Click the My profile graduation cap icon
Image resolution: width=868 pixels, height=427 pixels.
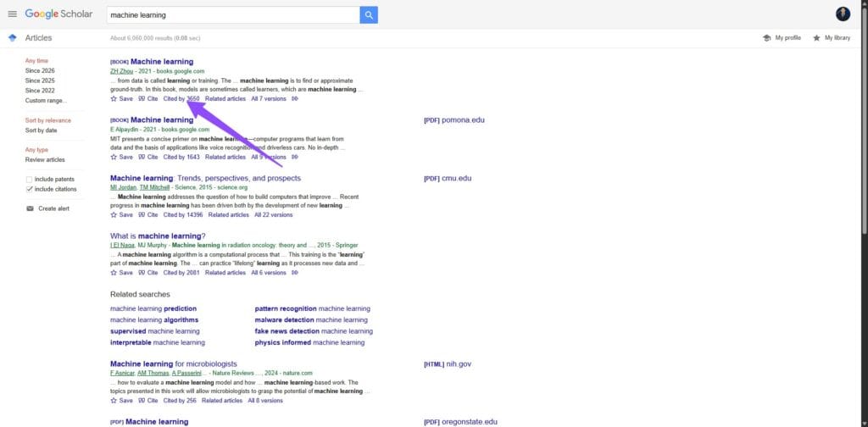[x=766, y=38]
